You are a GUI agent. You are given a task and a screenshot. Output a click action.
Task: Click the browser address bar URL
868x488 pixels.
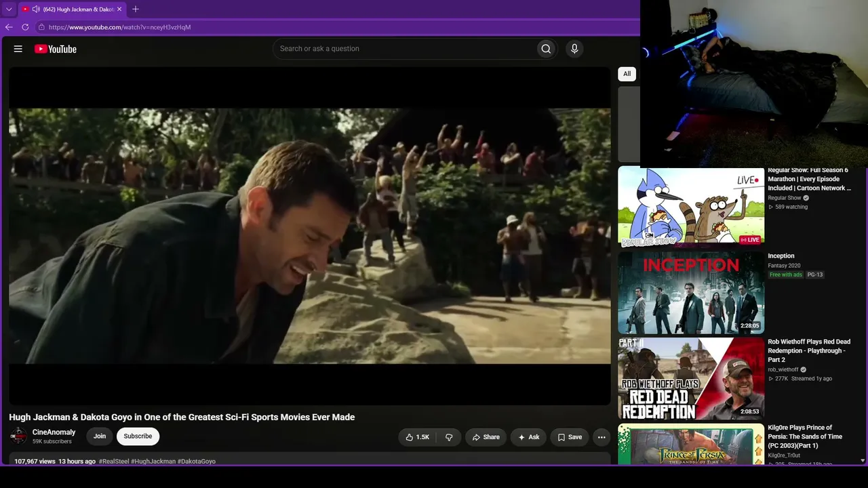click(x=119, y=27)
